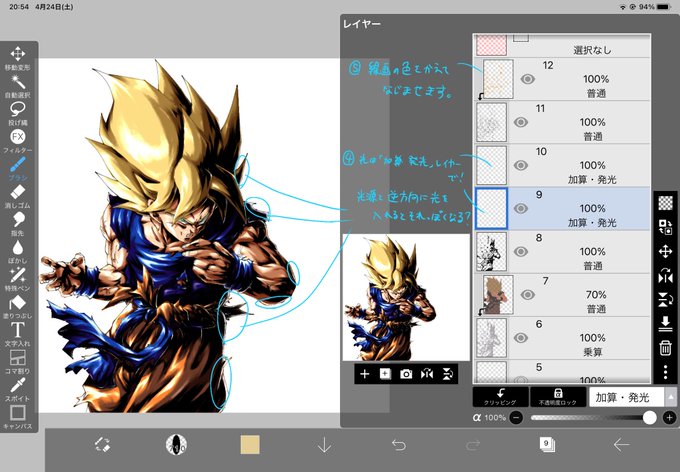Tap the clock 20:54 in status bar

[19, 7]
